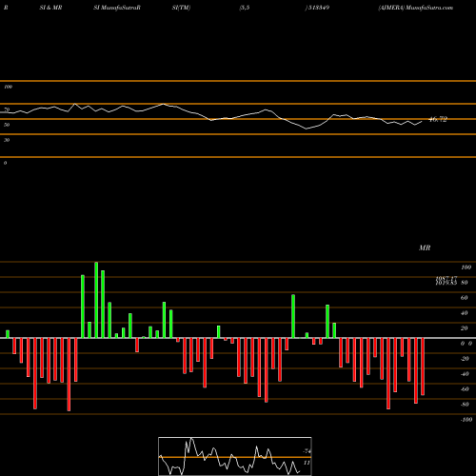Open the mini oscillator thumbnail chart
The height and width of the screenshot is (476, 476).
click(x=235, y=456)
